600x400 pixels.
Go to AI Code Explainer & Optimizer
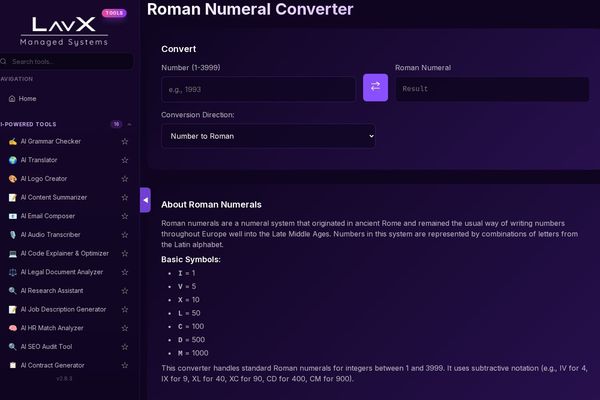click(x=64, y=253)
